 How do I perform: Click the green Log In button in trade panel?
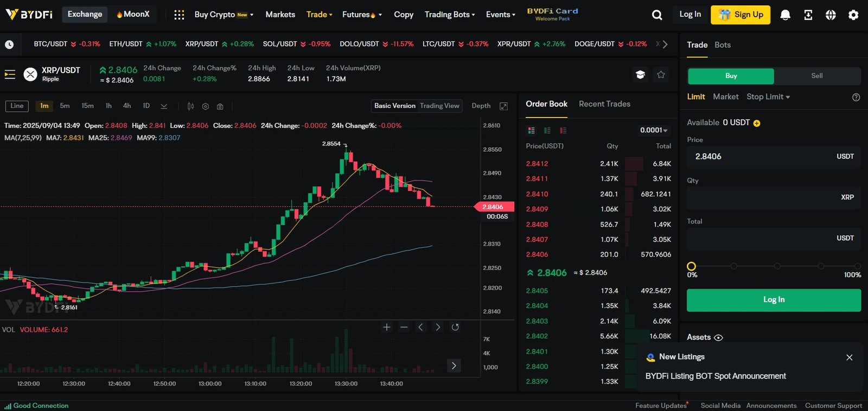pyautogui.click(x=774, y=300)
